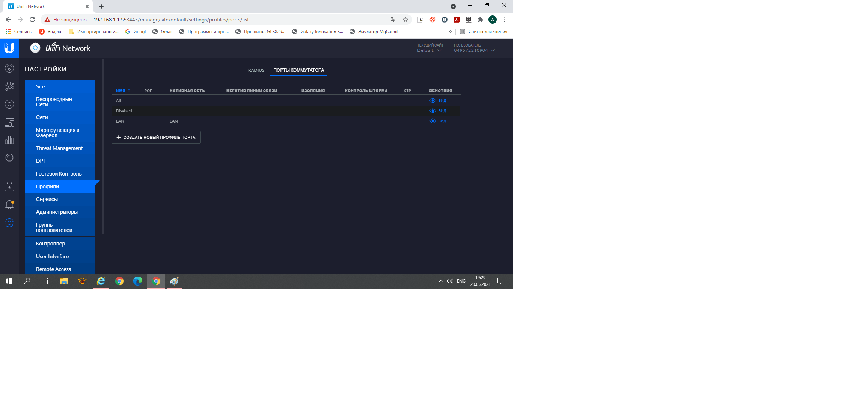Open the statistics bar-chart sidebar icon
868x401 pixels.
tap(9, 140)
